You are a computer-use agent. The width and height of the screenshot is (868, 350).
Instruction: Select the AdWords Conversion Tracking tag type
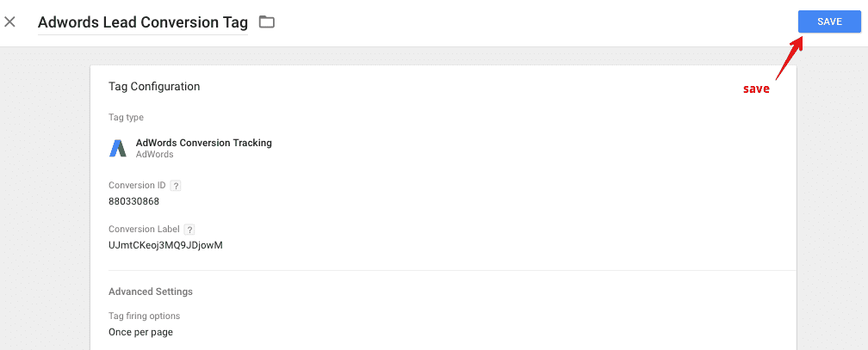(203, 143)
